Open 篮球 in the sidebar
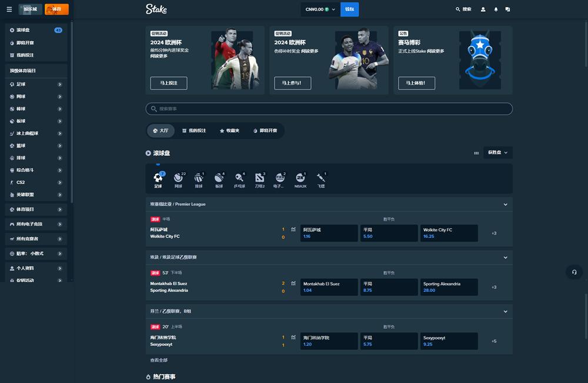588x383 pixels. [36, 146]
